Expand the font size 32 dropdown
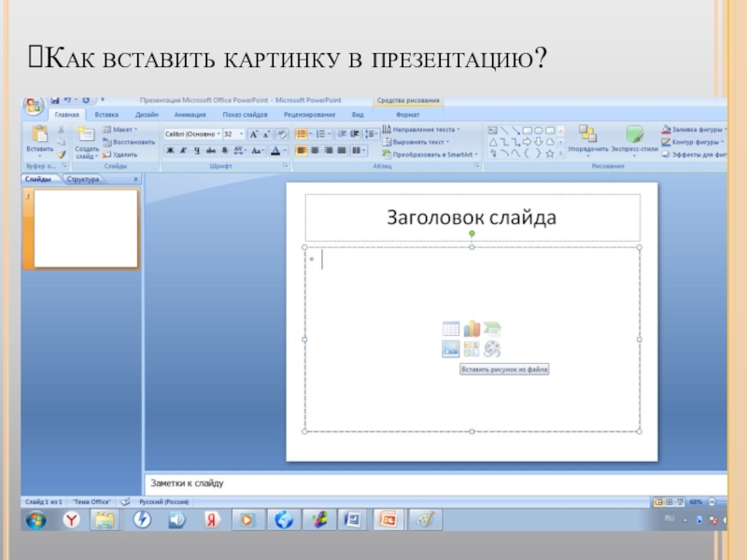 coord(240,134)
